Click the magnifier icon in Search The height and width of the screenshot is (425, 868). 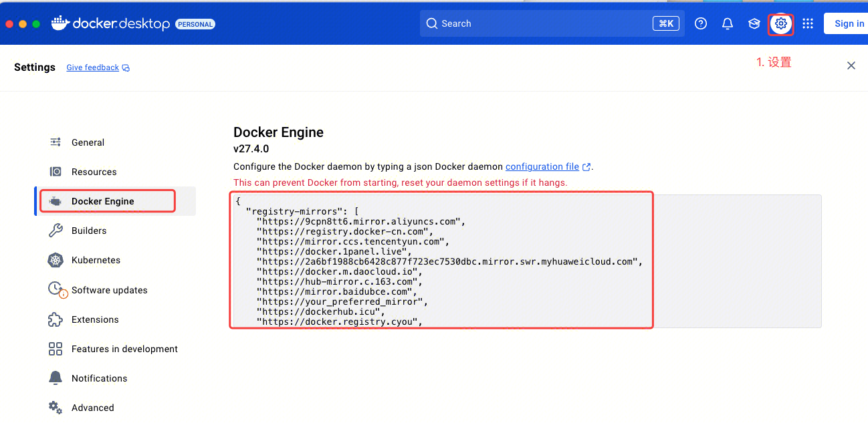click(433, 23)
